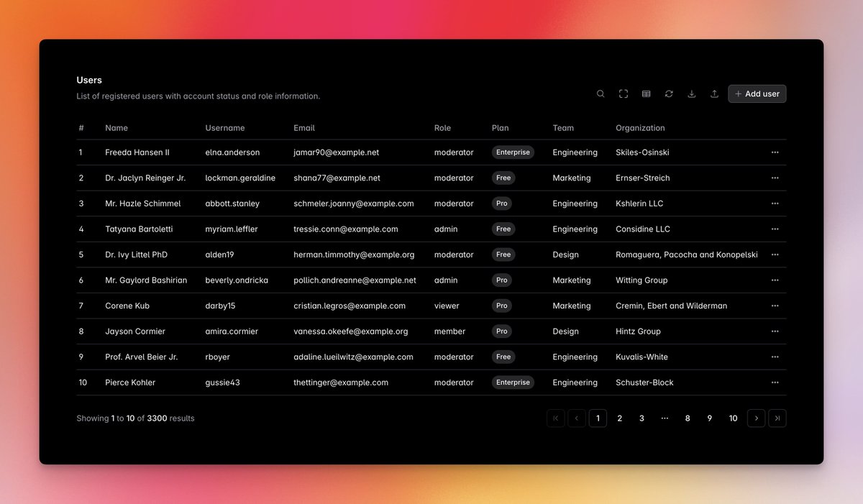Click the pagination ellipsis
The height and width of the screenshot is (504, 863).
pos(665,418)
